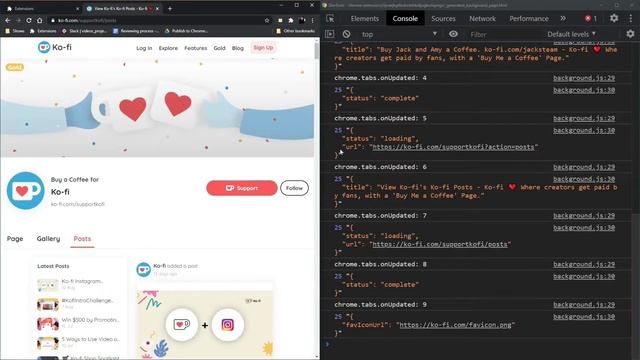Viewport: 640px width, 360px height.
Task: Open the Performance tab
Action: (x=529, y=18)
